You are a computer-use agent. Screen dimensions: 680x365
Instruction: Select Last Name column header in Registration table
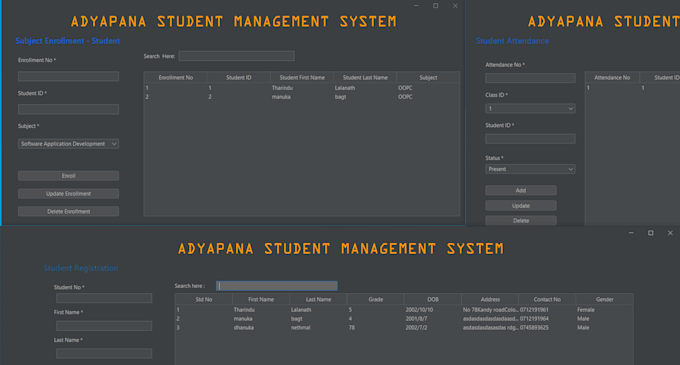318,299
